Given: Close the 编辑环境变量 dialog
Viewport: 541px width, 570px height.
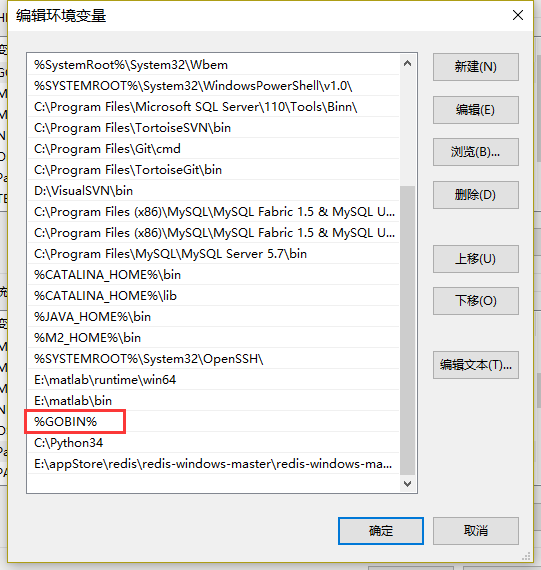Looking at the screenshot, I should tap(518, 15).
